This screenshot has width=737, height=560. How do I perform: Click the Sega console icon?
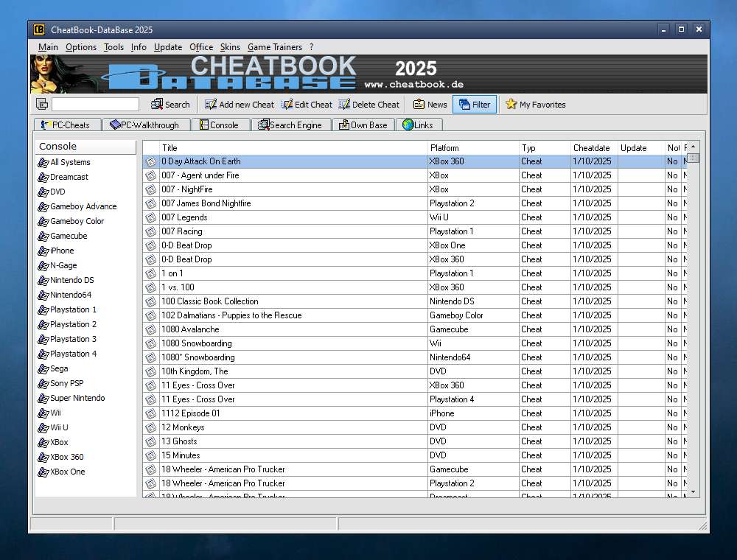(x=43, y=369)
